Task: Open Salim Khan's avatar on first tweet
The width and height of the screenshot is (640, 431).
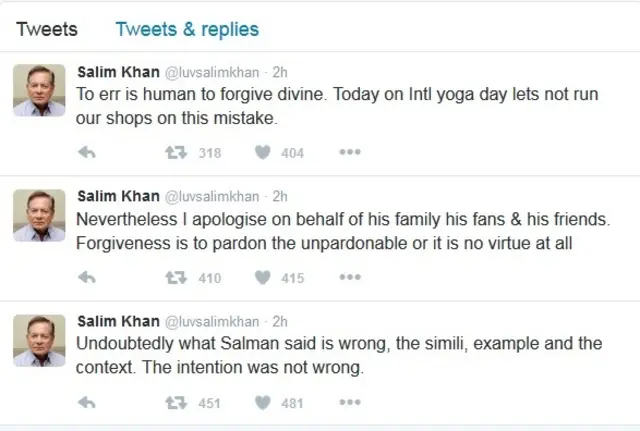Action: [x=39, y=91]
